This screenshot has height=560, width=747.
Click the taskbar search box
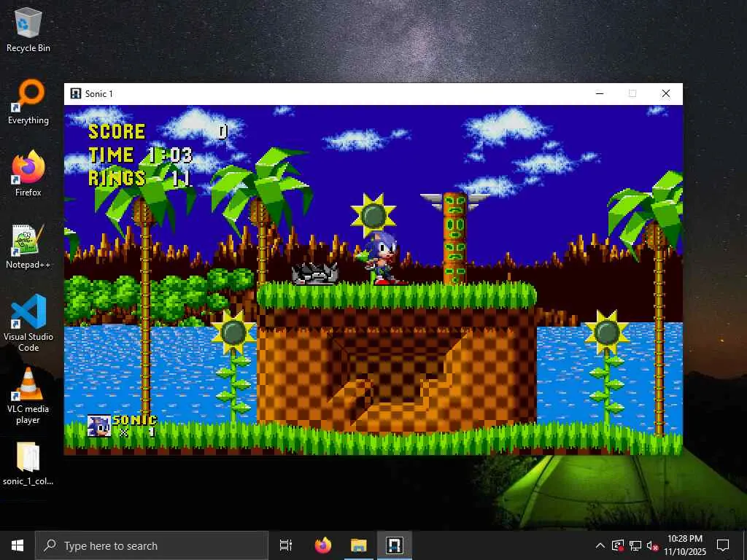(x=152, y=545)
